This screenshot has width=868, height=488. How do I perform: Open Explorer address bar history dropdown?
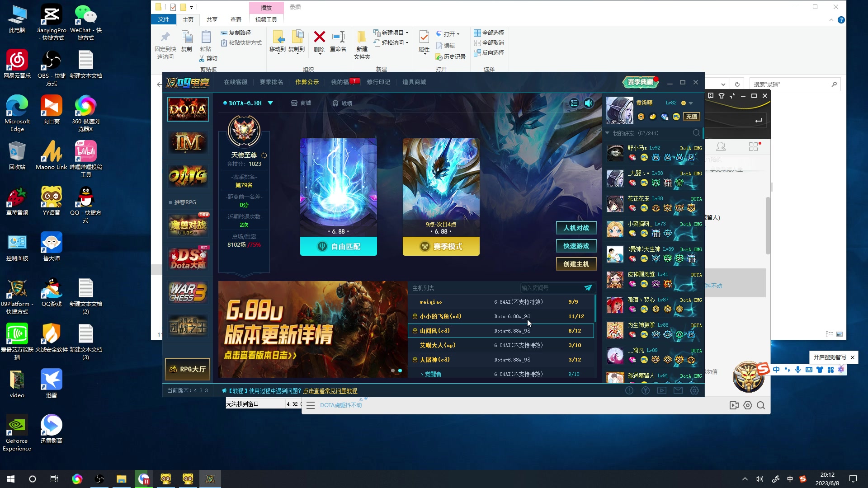click(723, 84)
